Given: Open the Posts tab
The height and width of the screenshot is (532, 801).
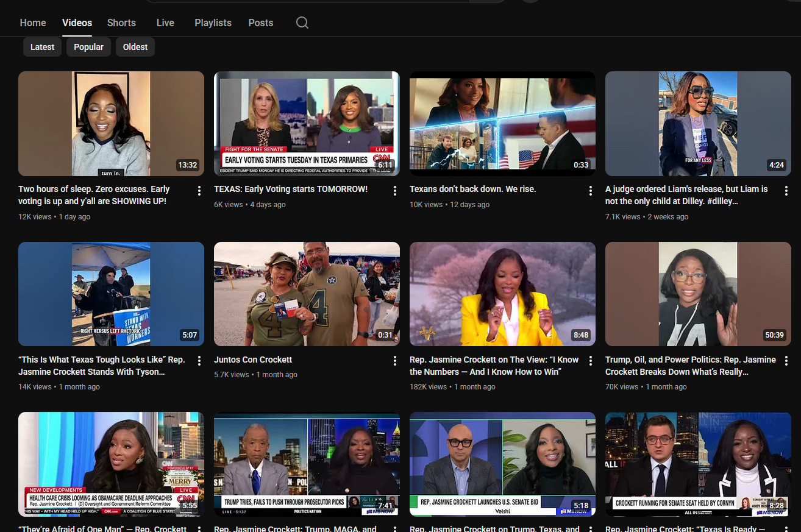Looking at the screenshot, I should [x=260, y=23].
